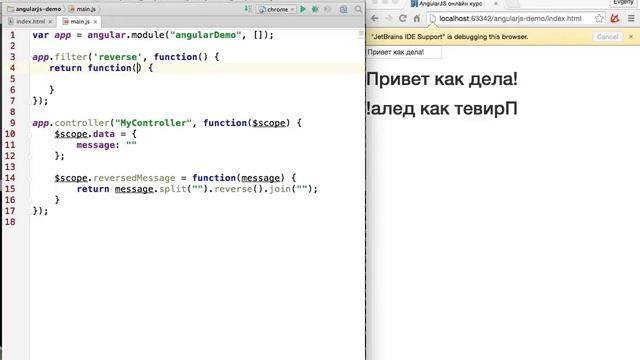
Task: Click the JetBrains IDE Support extension icon
Action: click(615, 18)
